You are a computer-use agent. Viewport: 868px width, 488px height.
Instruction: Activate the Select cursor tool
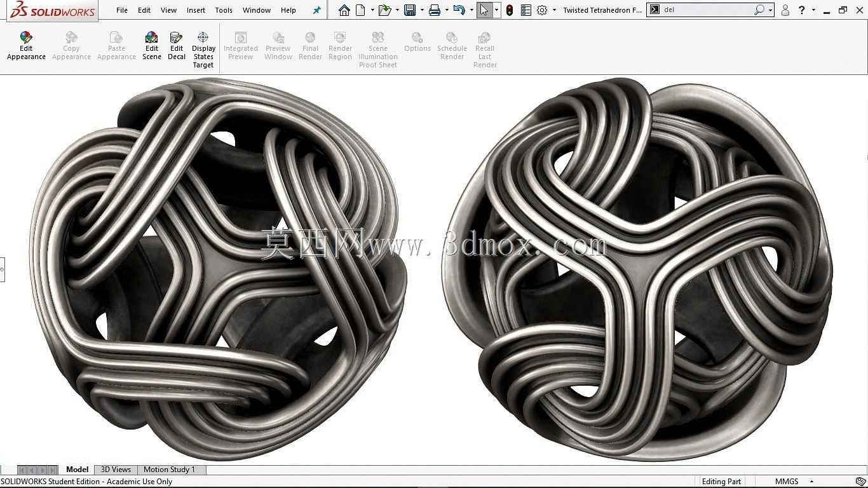(x=484, y=10)
